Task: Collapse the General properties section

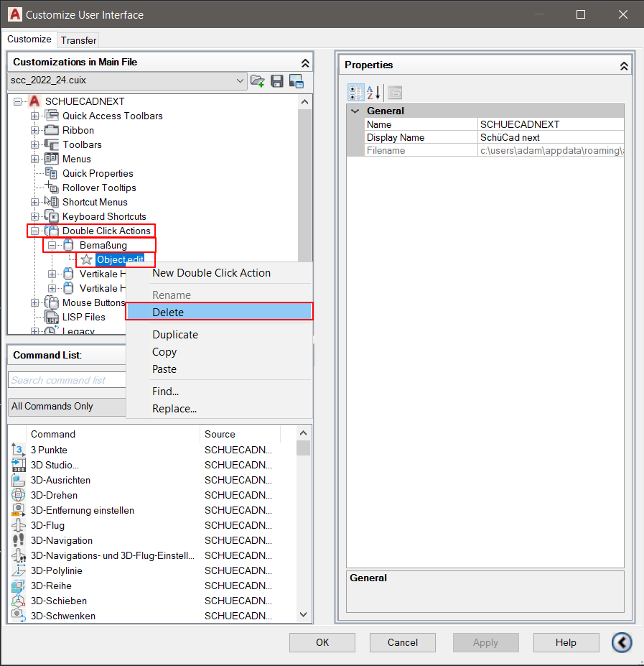Action: click(x=355, y=111)
